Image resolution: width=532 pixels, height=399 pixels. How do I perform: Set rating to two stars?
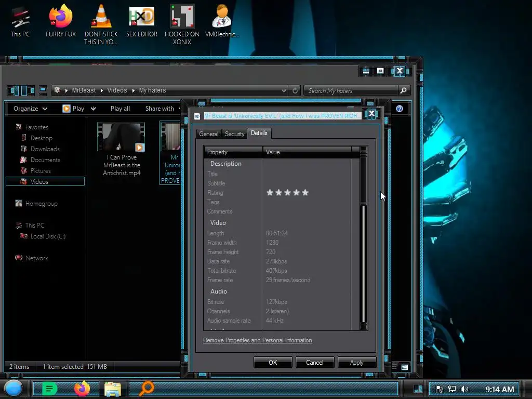278,193
